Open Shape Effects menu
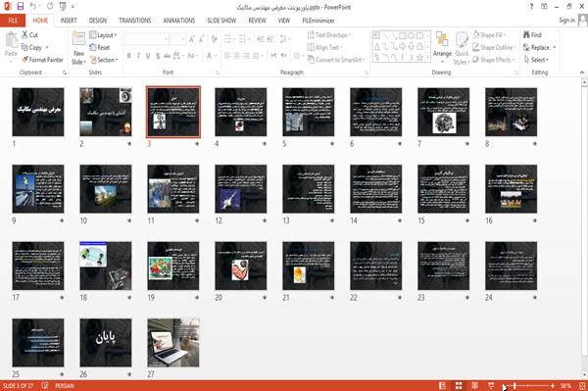Viewport: 588px width, 391px height. (x=493, y=60)
